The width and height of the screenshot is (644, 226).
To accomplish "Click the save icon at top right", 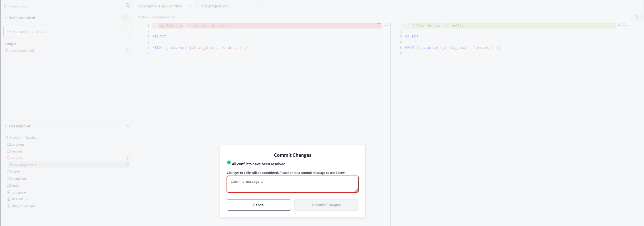I will (x=637, y=17).
